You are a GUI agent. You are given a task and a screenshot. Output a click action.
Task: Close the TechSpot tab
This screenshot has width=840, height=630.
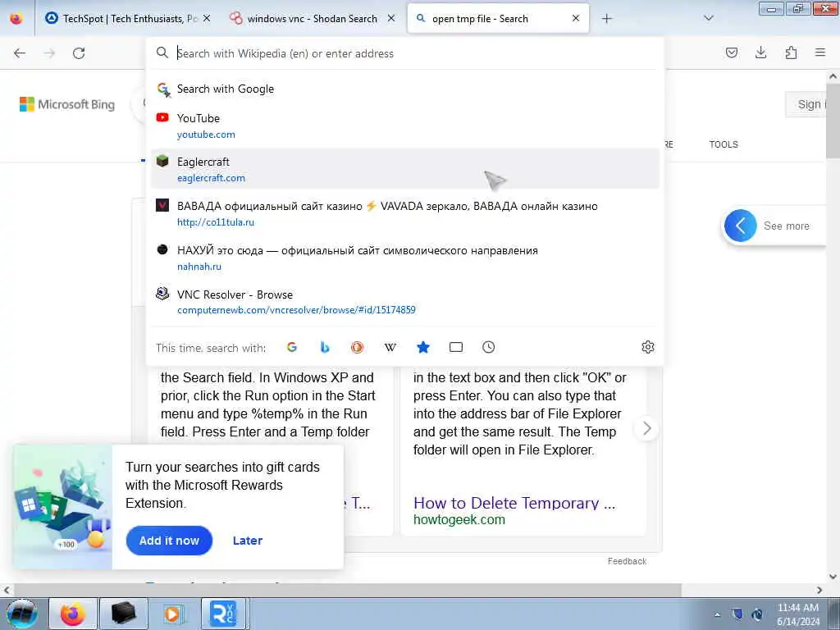(x=207, y=19)
